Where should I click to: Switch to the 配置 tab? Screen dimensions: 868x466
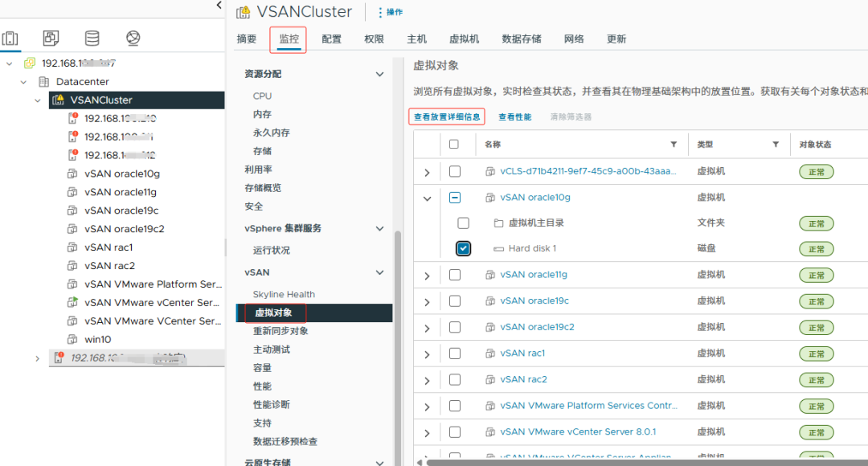(331, 39)
